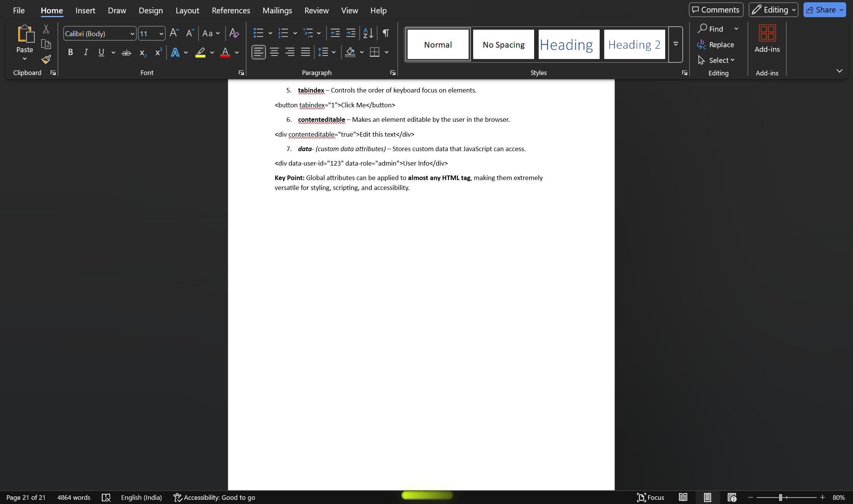
Task: Apply subscript formatting
Action: click(x=142, y=52)
